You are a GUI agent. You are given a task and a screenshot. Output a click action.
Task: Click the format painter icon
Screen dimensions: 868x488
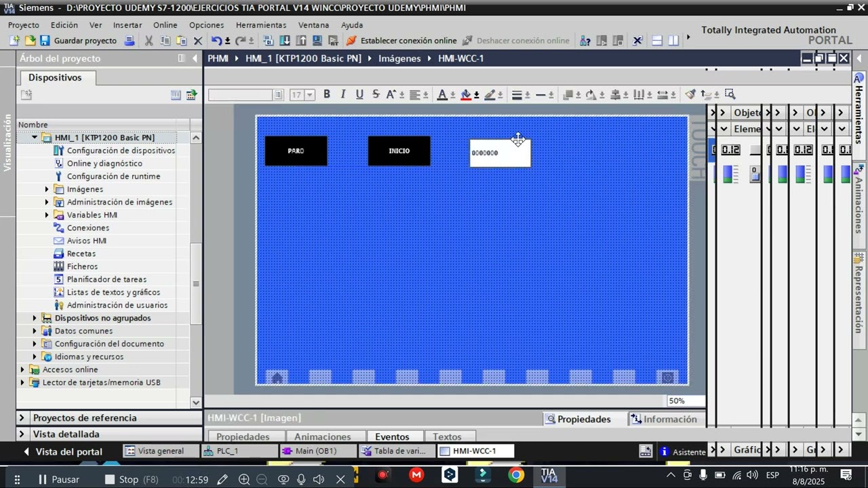tap(690, 94)
